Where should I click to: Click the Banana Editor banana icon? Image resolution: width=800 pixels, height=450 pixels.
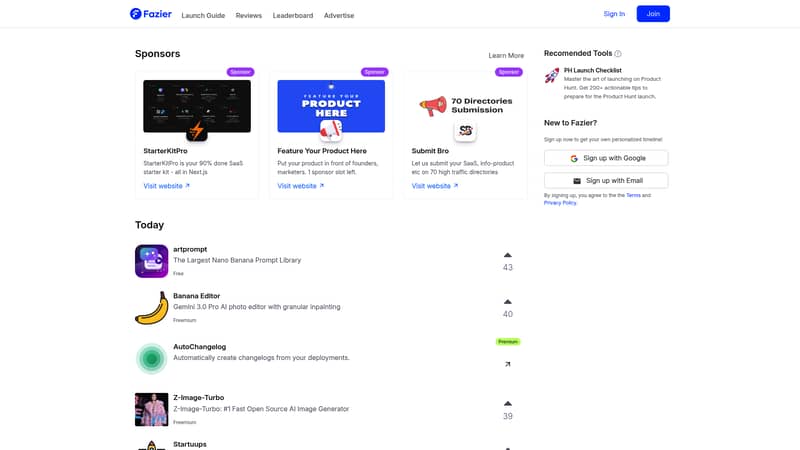[x=151, y=308]
